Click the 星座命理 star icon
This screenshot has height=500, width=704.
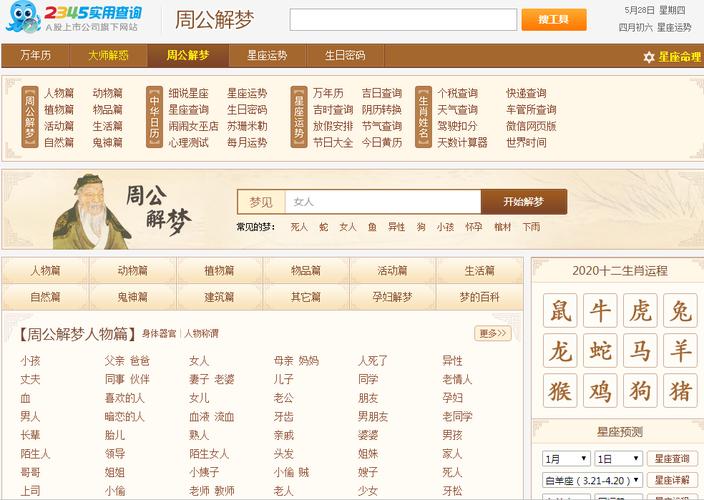point(648,57)
